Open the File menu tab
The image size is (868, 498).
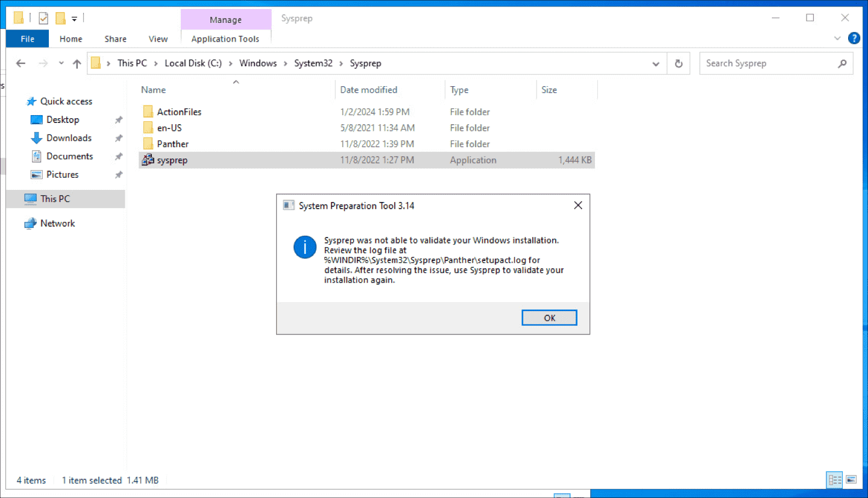(28, 39)
